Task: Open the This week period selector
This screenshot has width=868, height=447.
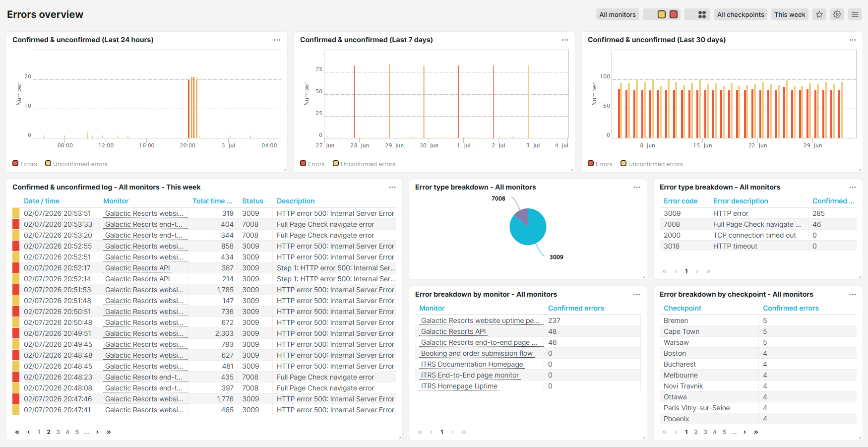Action: (790, 14)
